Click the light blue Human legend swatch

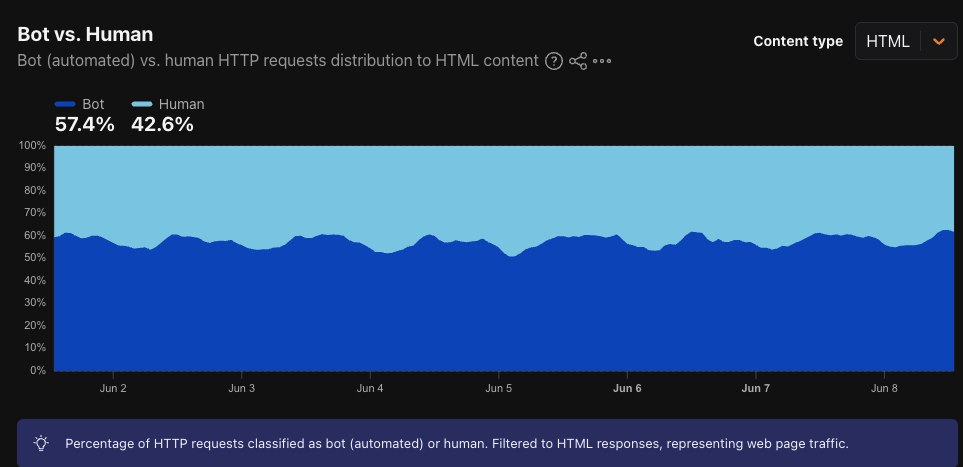pyautogui.click(x=142, y=104)
